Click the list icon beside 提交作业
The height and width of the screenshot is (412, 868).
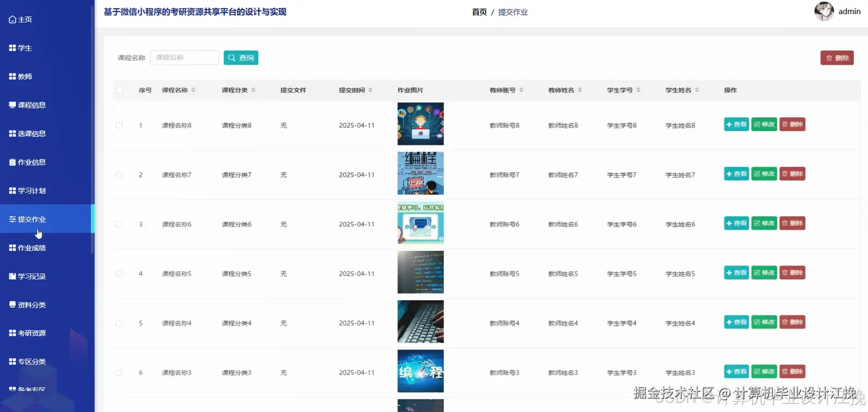12,219
